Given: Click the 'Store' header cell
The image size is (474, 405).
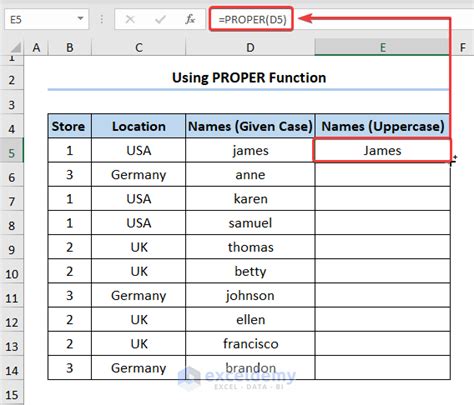Looking at the screenshot, I should 70,126.
